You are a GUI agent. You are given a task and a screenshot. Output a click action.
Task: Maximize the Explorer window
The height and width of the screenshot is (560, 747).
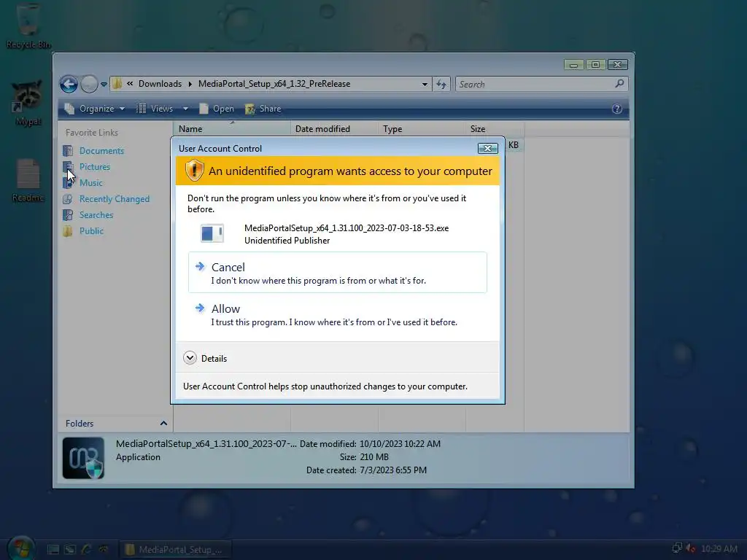point(595,64)
